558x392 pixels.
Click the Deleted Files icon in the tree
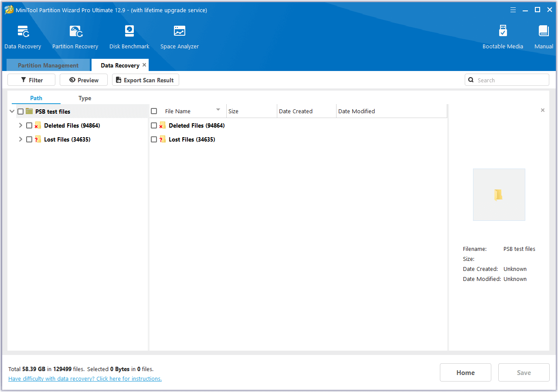(37, 125)
